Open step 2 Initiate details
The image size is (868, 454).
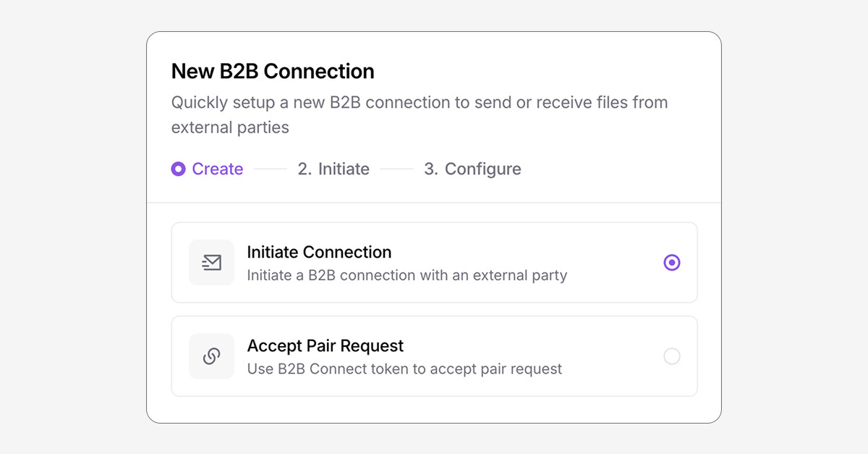tap(333, 169)
